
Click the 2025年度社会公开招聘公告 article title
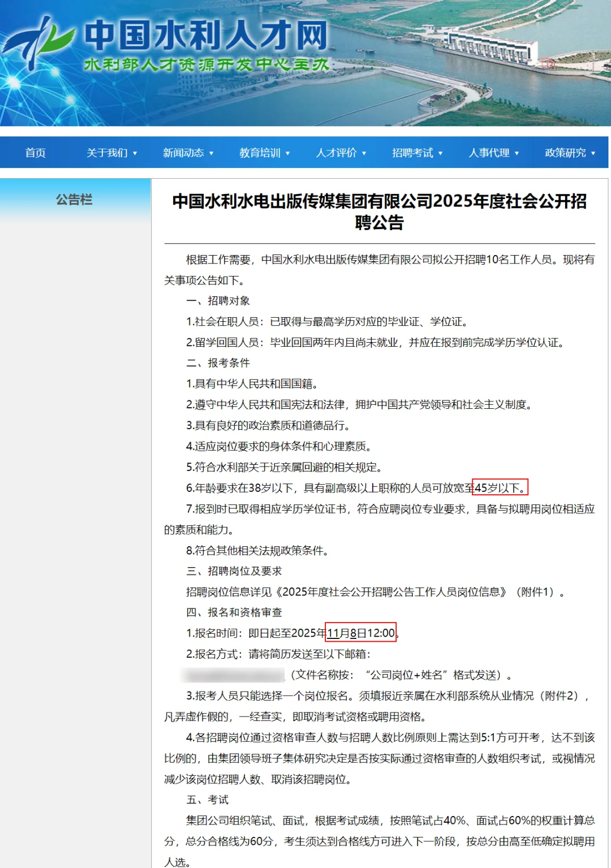(x=380, y=211)
